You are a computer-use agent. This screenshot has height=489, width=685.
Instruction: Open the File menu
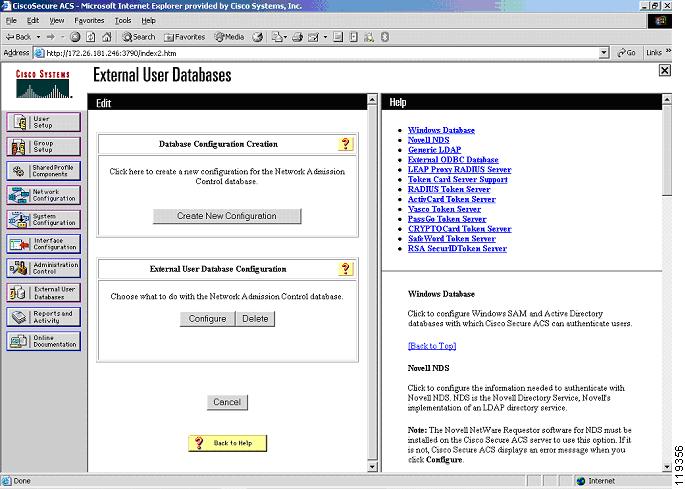(x=11, y=21)
